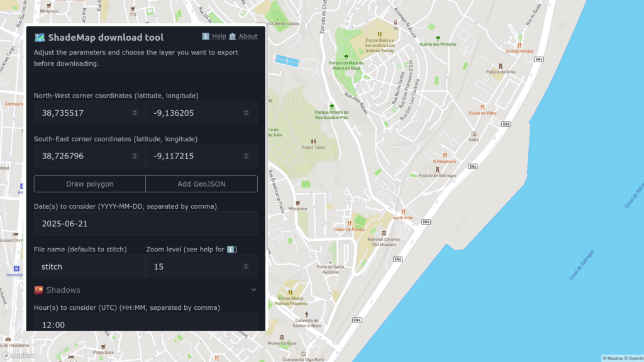
Task: Adjust the Zoom level stepper
Action: click(x=247, y=266)
